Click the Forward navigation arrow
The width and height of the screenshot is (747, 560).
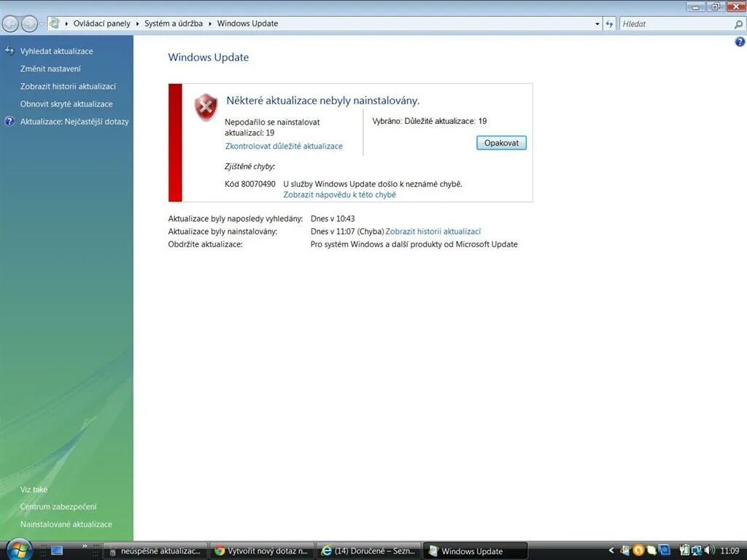click(29, 23)
